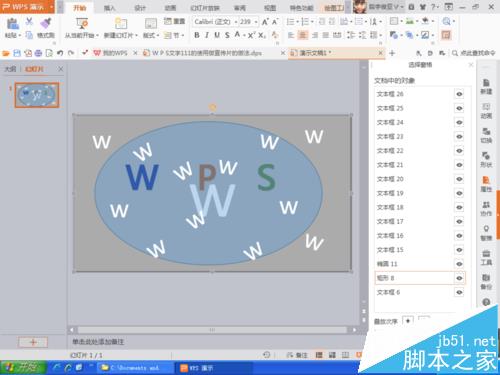Click the Find magnifier icon in ribbon

(446, 22)
